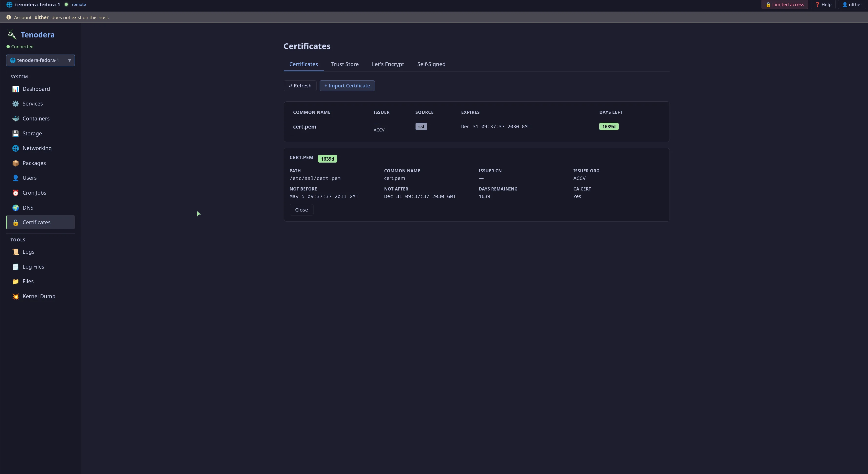Expand the tenodera-fedora-1 host dropdown

tap(40, 60)
